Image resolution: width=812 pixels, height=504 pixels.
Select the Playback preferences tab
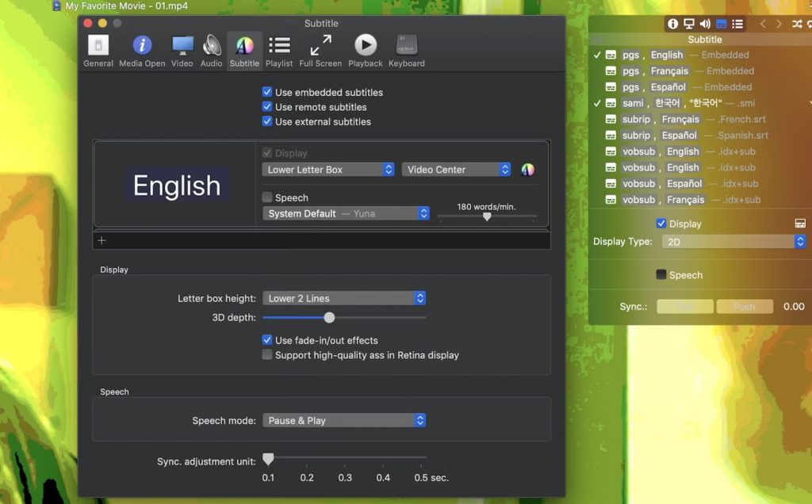pos(366,50)
